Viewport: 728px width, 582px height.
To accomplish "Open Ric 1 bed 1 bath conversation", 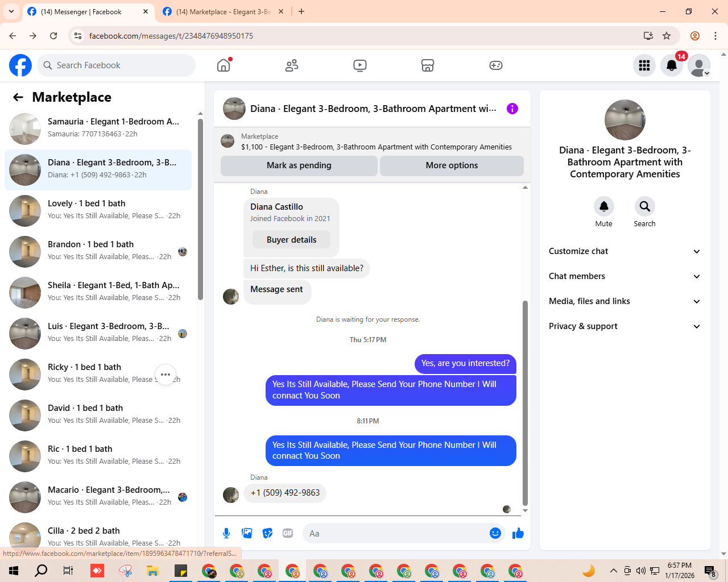I will [98, 456].
